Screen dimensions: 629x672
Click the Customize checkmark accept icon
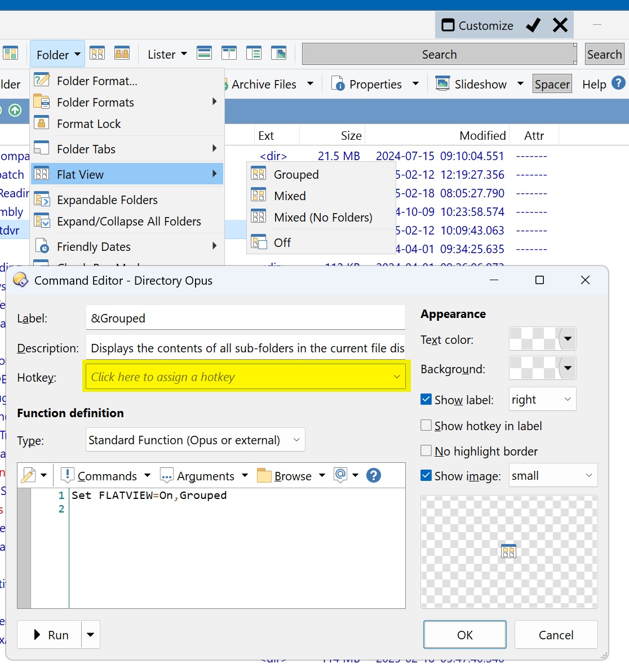tap(533, 25)
